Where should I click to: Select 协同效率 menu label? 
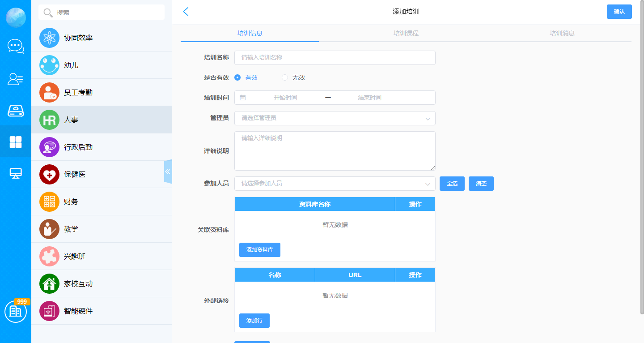(78, 38)
